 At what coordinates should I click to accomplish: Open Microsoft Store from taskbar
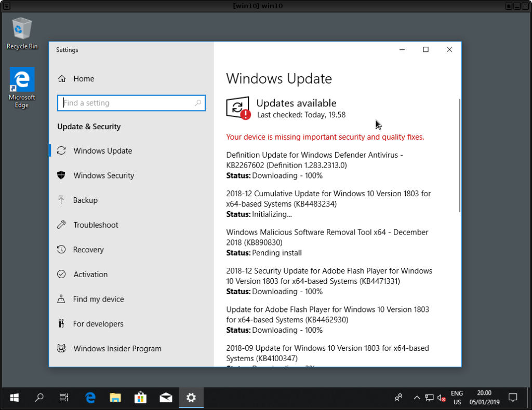[x=140, y=398]
